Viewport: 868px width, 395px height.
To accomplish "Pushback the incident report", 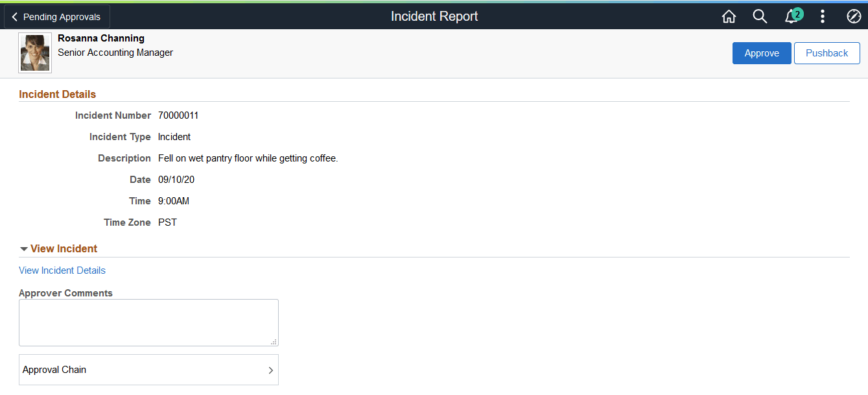I will [827, 53].
